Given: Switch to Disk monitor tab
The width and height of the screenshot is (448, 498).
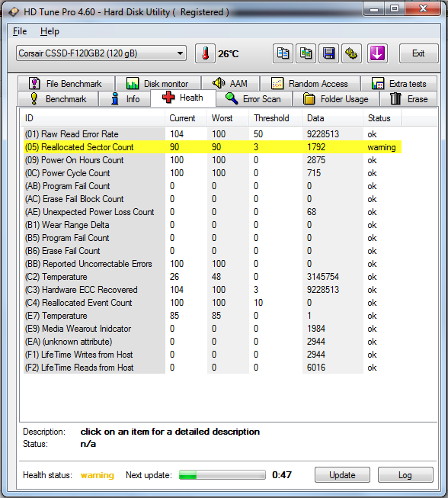Looking at the screenshot, I should 158,84.
